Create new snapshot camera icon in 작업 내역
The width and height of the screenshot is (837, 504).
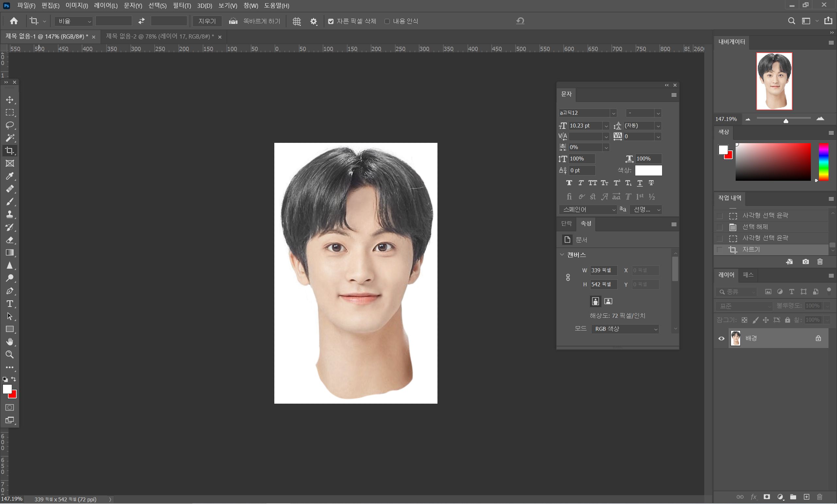tap(805, 262)
